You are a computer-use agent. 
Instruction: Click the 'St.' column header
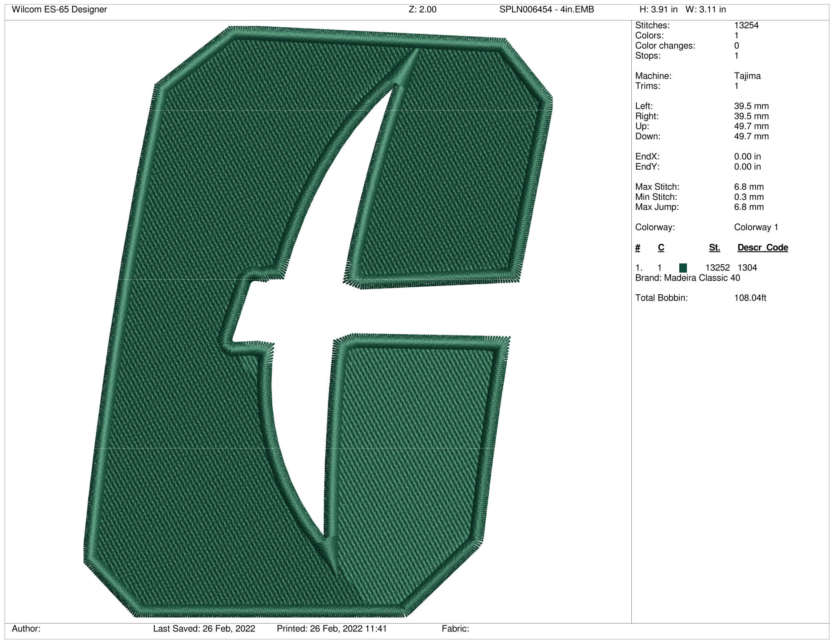tap(715, 248)
